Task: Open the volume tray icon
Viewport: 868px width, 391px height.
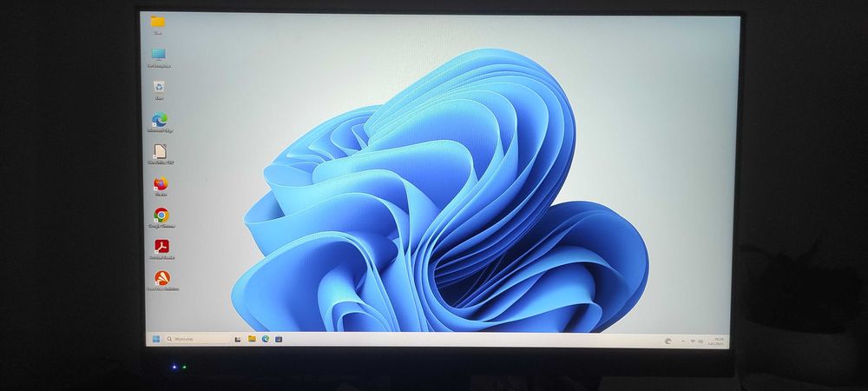Action: (x=700, y=341)
